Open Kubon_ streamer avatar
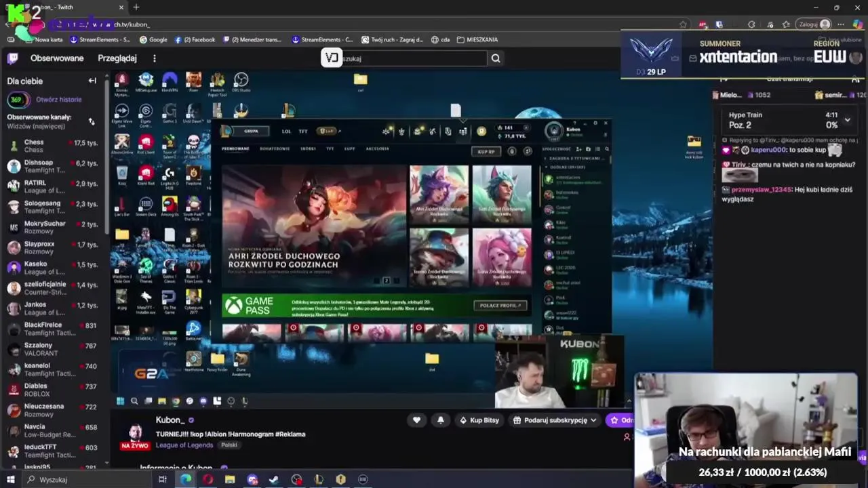Viewport: 868px width, 488px height. pyautogui.click(x=135, y=434)
